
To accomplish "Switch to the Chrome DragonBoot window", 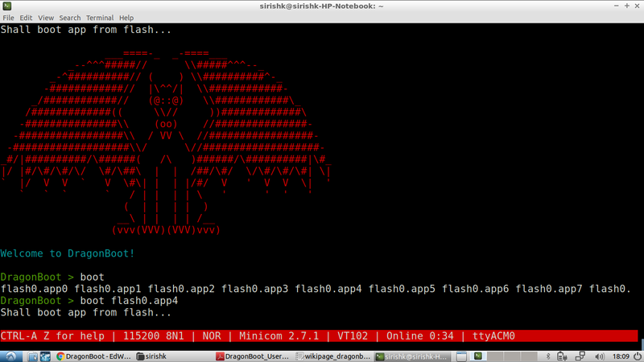I will coord(93,356).
